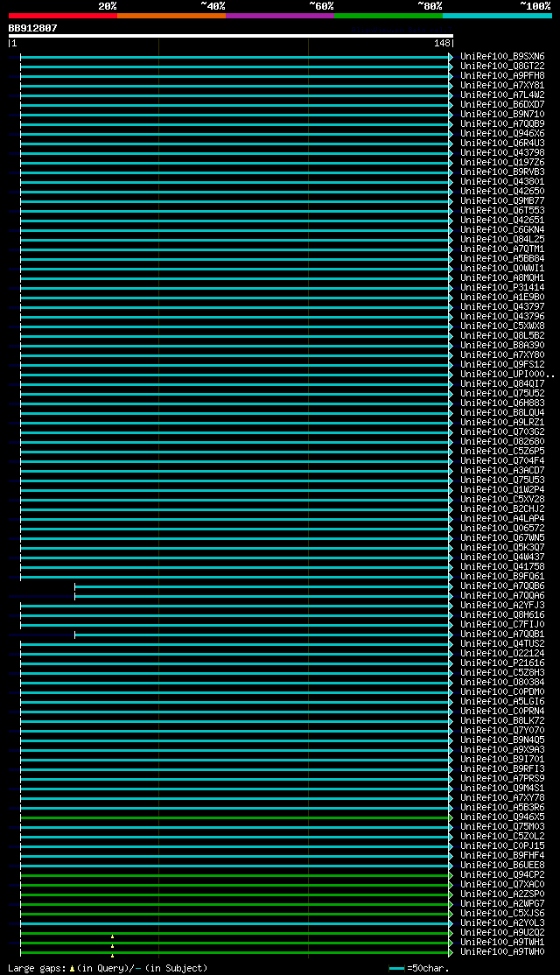This screenshot has height=975, width=560.
Task: Open hit UniRef100_B9SXN6
Action: pyautogui.click(x=502, y=56)
